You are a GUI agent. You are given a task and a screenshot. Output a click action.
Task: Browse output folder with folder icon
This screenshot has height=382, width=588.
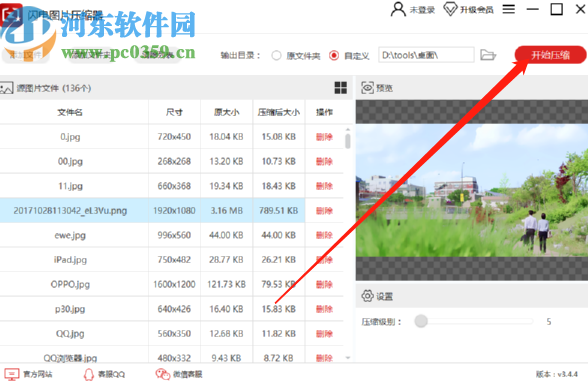coord(488,55)
